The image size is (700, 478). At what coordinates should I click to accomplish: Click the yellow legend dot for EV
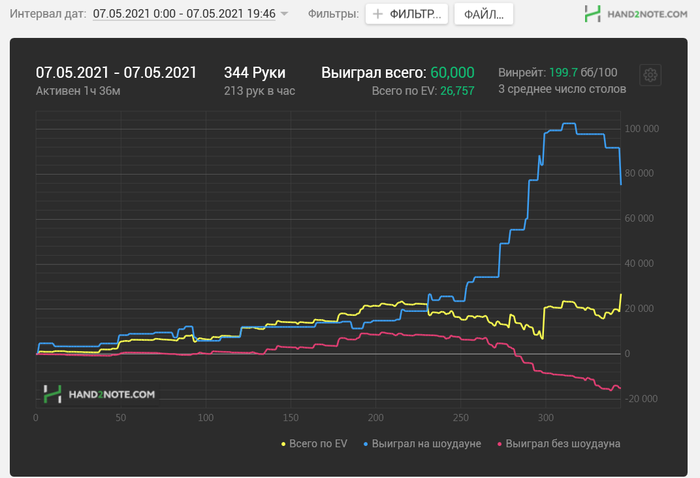tap(283, 445)
